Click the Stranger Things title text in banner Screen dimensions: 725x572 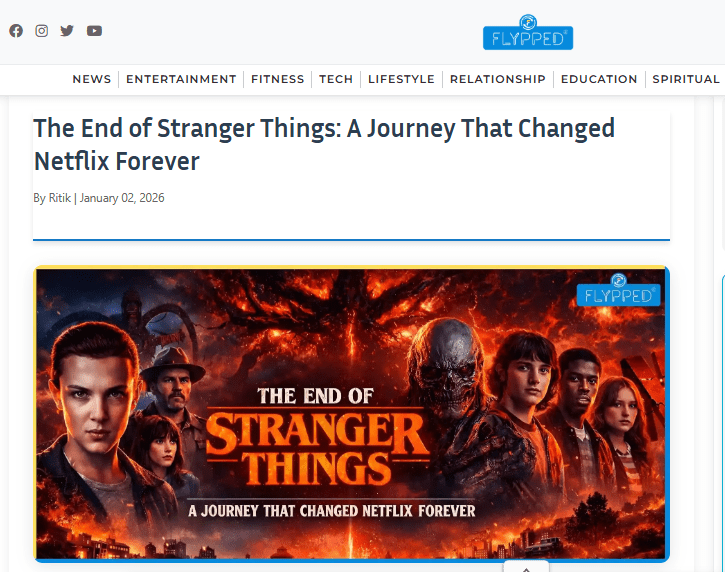coord(317,449)
